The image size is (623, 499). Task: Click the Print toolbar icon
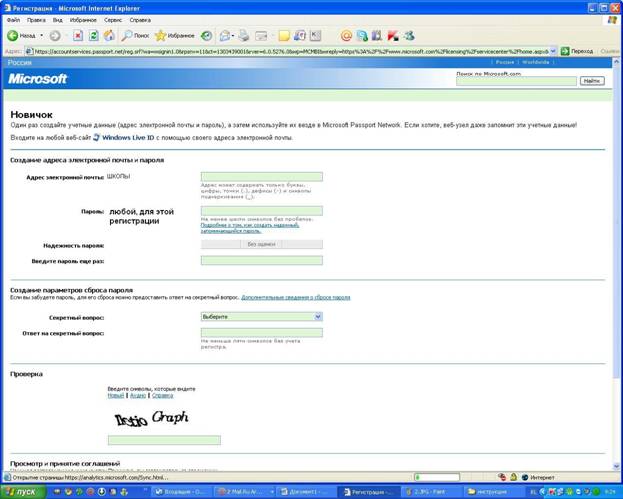(x=244, y=36)
